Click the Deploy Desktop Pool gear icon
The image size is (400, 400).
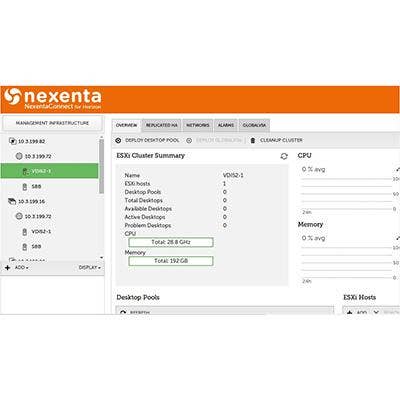click(x=118, y=140)
